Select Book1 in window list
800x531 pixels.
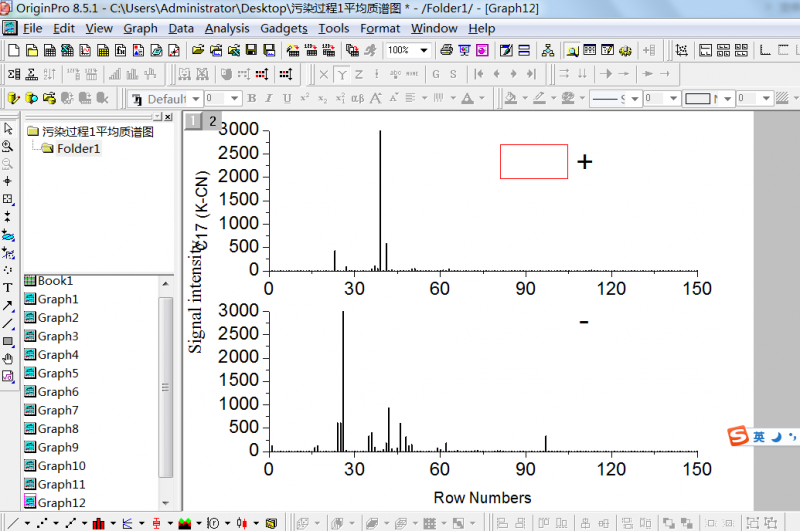point(55,281)
